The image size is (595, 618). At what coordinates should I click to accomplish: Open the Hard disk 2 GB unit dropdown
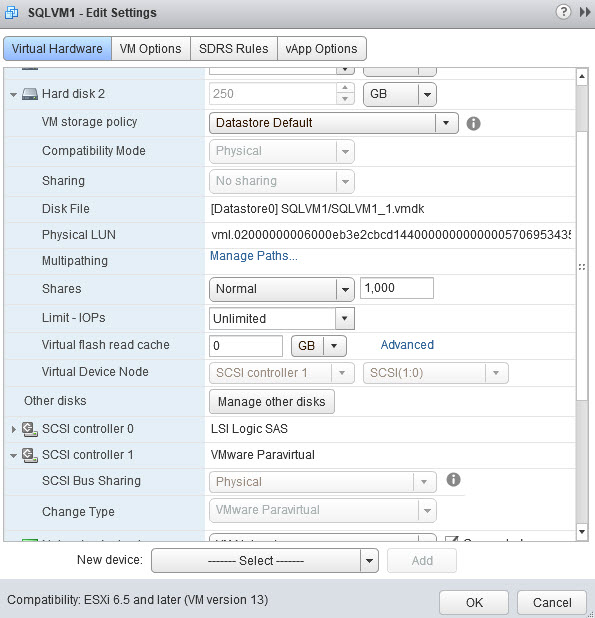click(x=400, y=94)
